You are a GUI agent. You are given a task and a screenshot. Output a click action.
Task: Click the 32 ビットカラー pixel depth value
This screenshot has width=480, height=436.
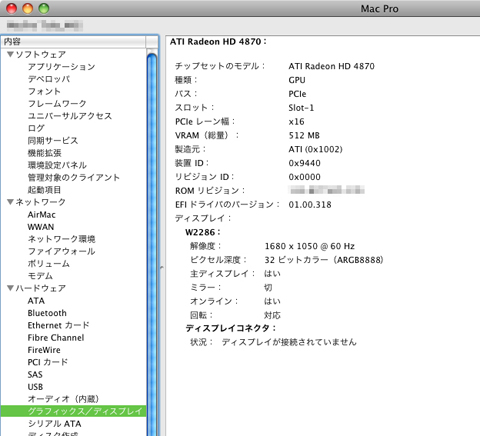pyautogui.click(x=324, y=260)
